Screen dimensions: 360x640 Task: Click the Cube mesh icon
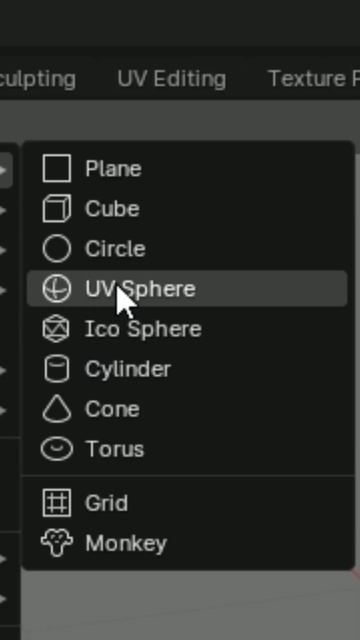point(57,209)
